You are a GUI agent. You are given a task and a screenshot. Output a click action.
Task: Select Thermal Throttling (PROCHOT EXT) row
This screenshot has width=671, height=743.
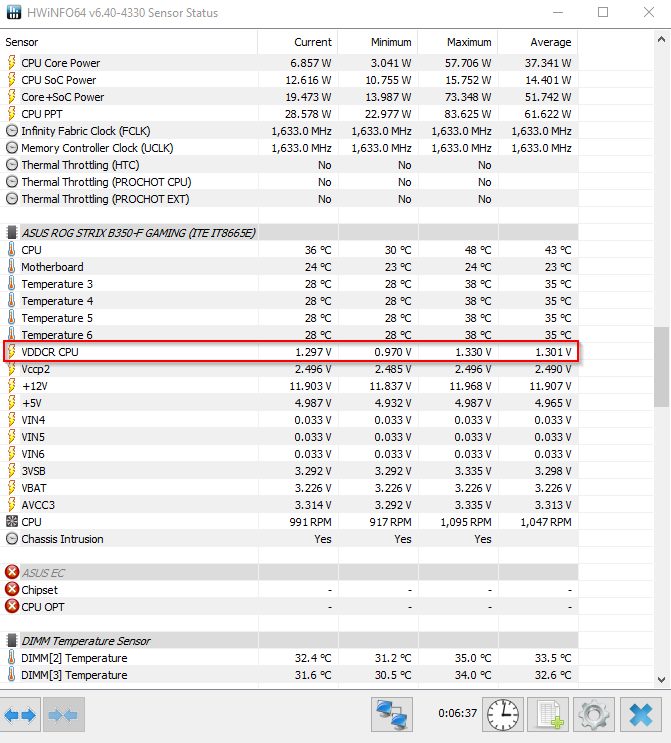[289, 199]
